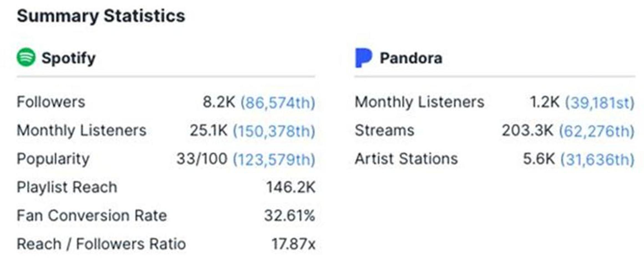
Task: Select the Pandora section title text
Action: tap(411, 58)
